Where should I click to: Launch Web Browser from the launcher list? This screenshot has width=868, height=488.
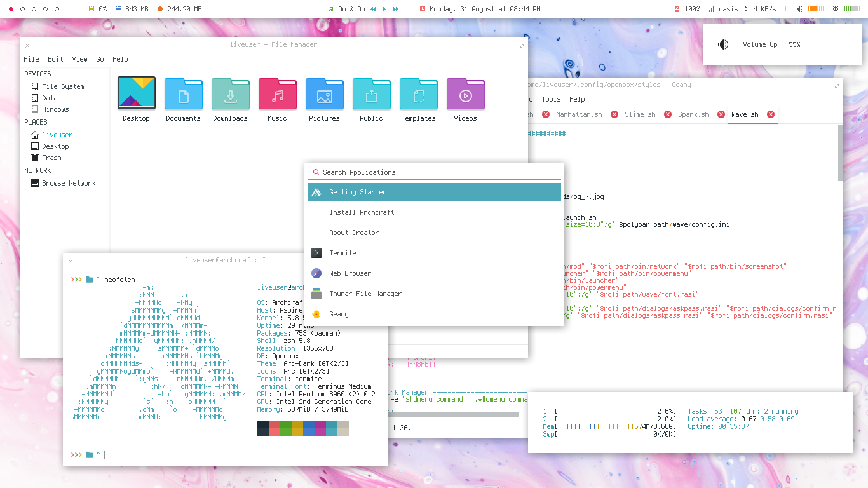[434, 273]
